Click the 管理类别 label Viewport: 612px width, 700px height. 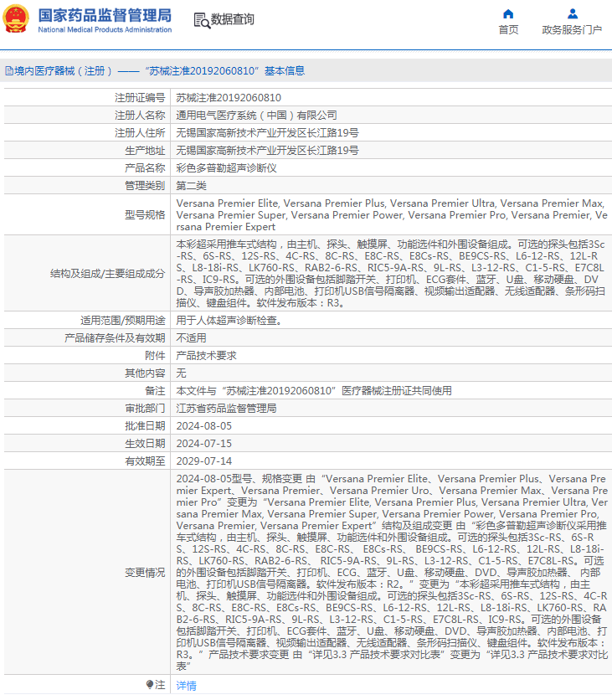(x=145, y=185)
